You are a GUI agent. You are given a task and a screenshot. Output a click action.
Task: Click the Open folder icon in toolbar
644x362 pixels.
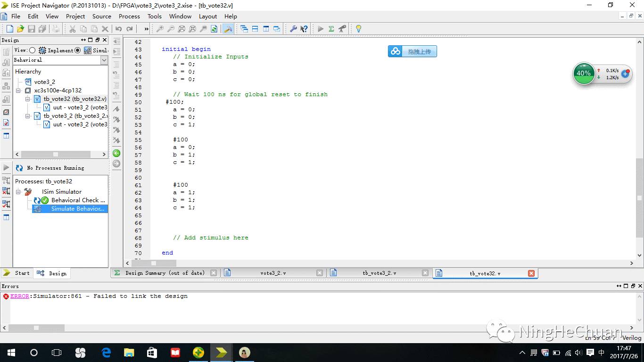coord(20,29)
